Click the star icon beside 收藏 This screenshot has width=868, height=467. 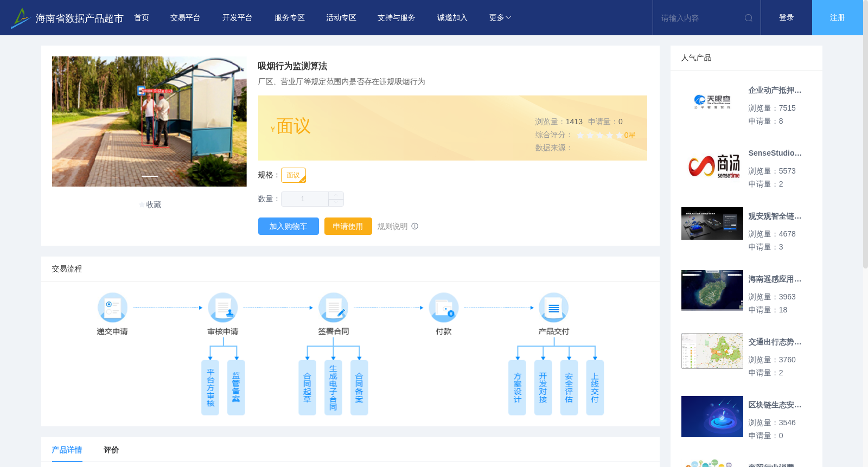(142, 204)
